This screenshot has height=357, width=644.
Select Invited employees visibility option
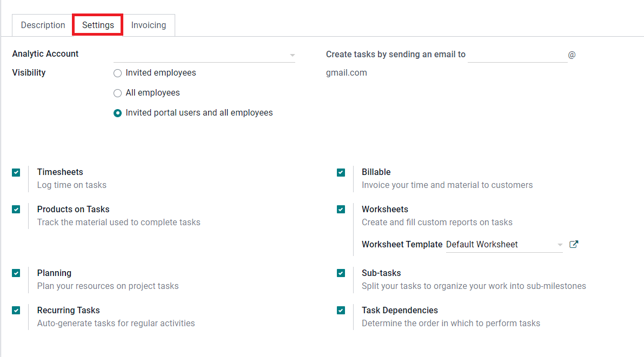coord(117,73)
